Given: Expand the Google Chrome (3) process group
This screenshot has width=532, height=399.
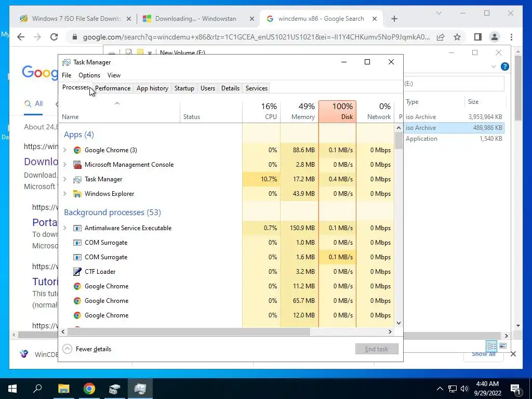Looking at the screenshot, I should [65, 150].
